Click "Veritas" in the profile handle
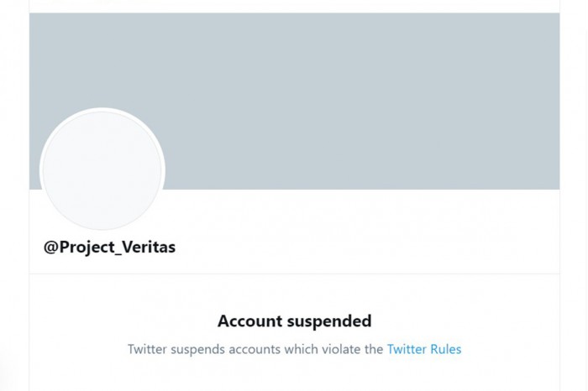This screenshot has height=391, width=588. click(x=149, y=248)
